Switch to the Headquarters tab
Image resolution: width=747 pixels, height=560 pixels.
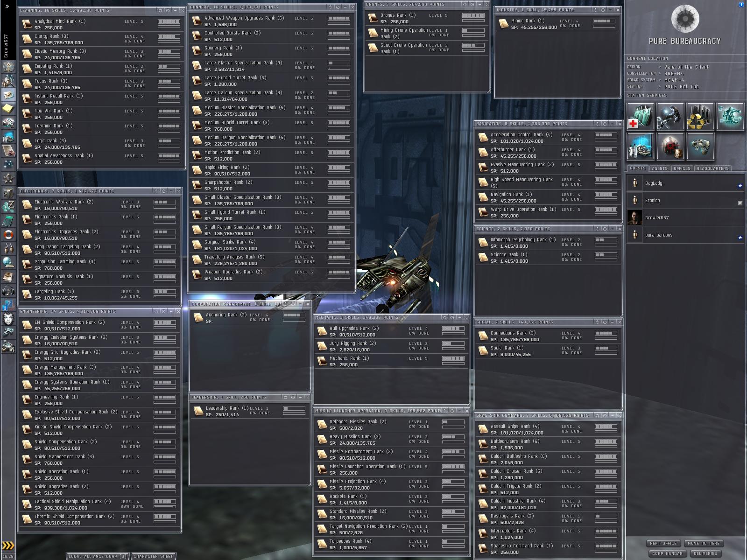(712, 168)
